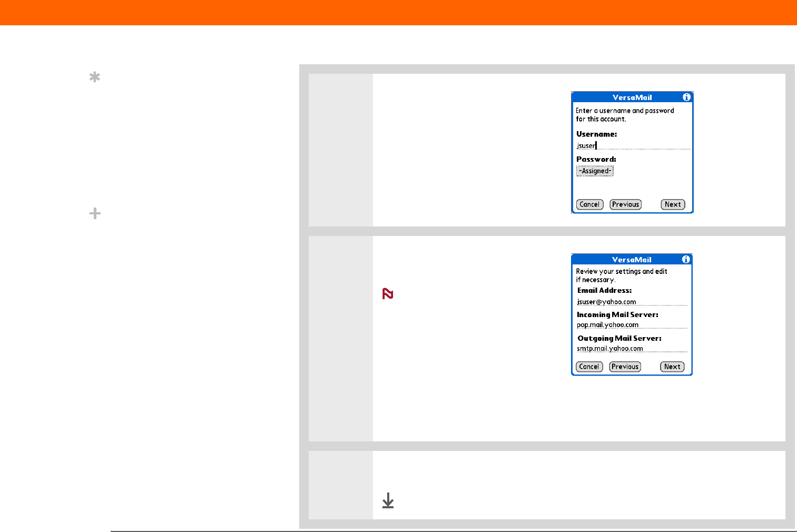Image resolution: width=797 pixels, height=532 pixels.
Task: Click the info icon in the settings review dialog
Action: 686,259
